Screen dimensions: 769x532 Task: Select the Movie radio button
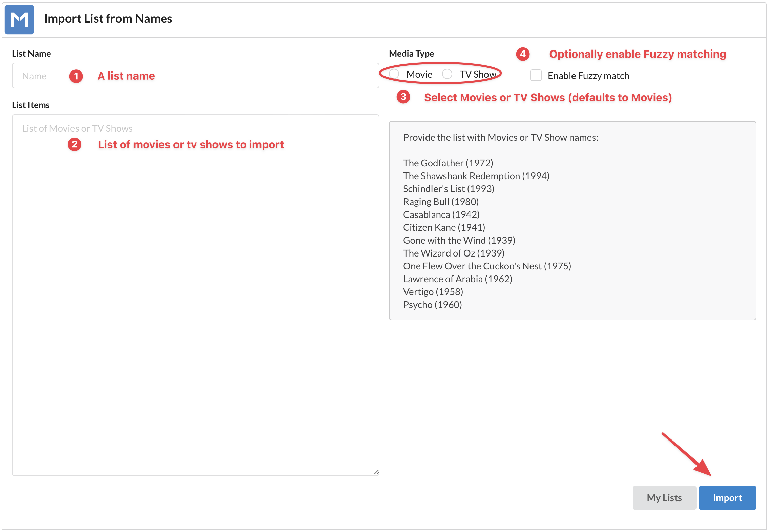click(x=394, y=74)
